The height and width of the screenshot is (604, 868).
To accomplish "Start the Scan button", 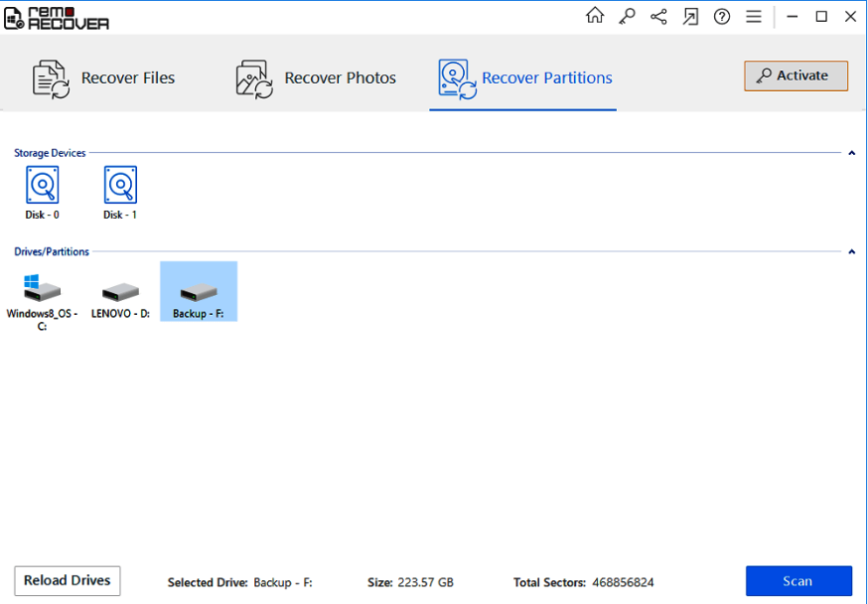I will tap(798, 581).
